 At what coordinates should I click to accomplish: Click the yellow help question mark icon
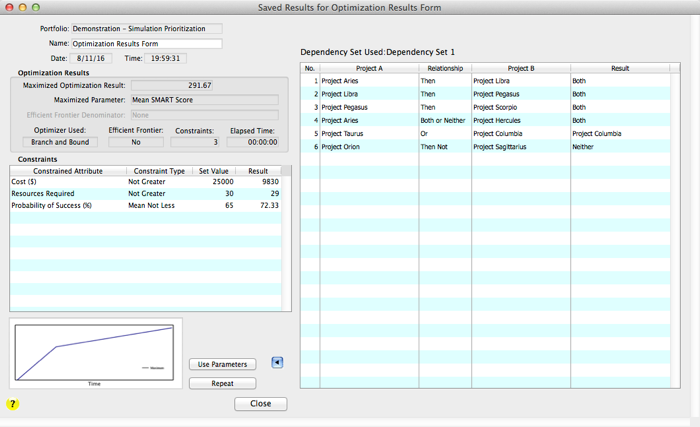click(x=13, y=404)
